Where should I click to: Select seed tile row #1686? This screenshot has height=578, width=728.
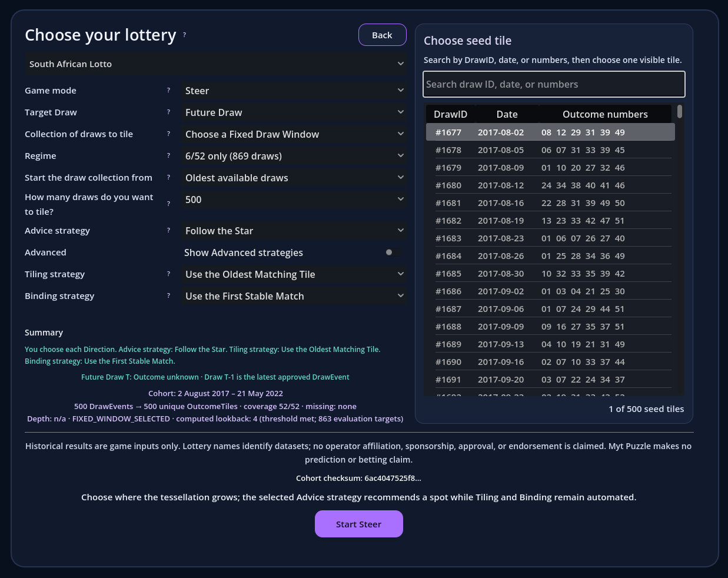tap(549, 291)
